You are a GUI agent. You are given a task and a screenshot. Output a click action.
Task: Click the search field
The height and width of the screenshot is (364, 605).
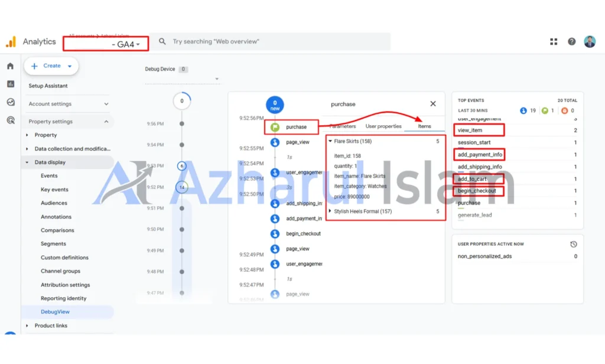pos(271,41)
